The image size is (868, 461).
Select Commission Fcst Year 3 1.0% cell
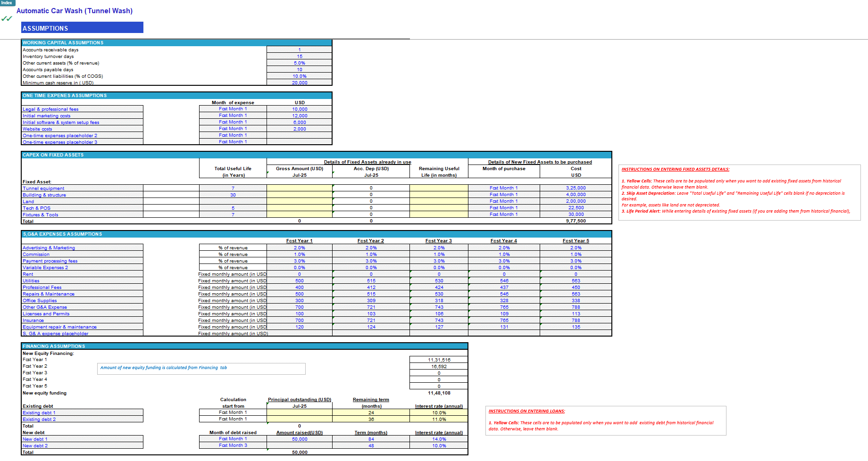439,254
